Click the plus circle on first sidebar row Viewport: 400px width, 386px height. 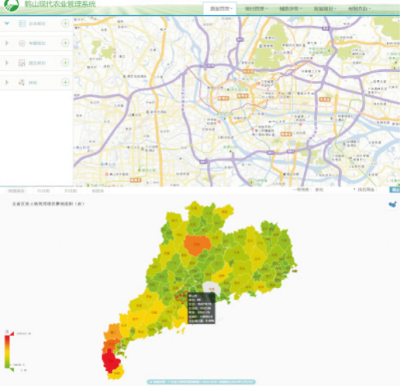65,23
